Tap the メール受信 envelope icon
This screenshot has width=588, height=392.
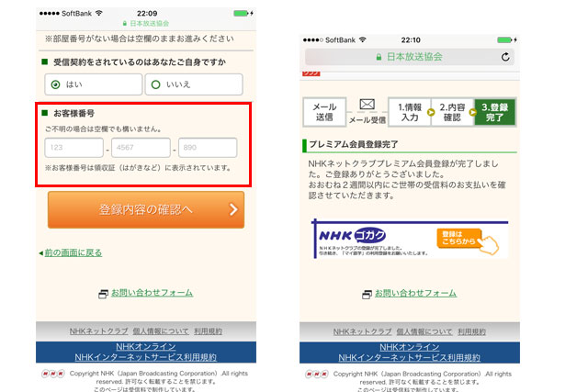point(367,104)
